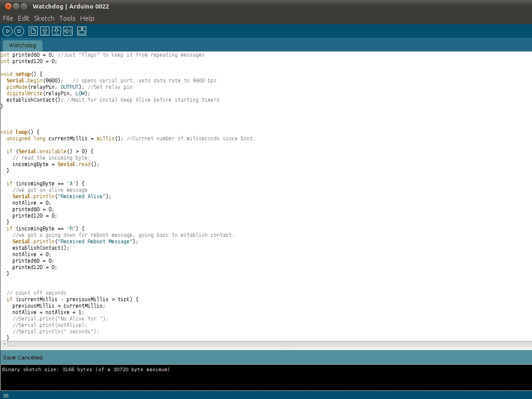Select the Watchdog sketch tab
This screenshot has width=532, height=399.
click(23, 45)
